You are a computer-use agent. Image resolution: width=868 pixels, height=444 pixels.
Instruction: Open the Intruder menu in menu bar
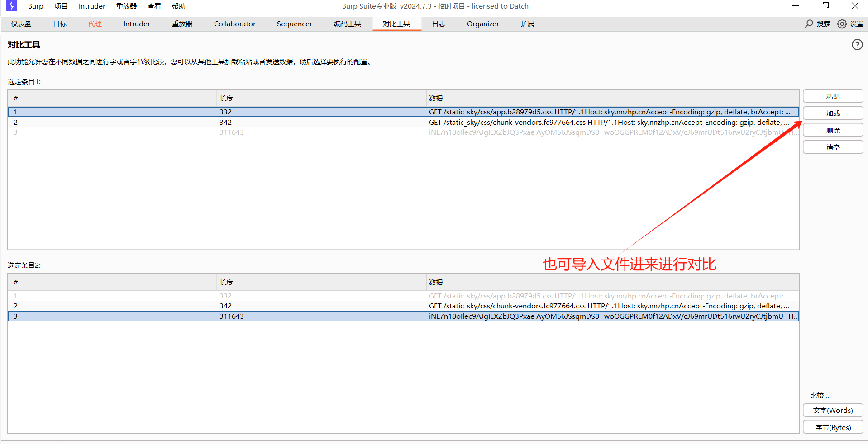click(x=92, y=6)
